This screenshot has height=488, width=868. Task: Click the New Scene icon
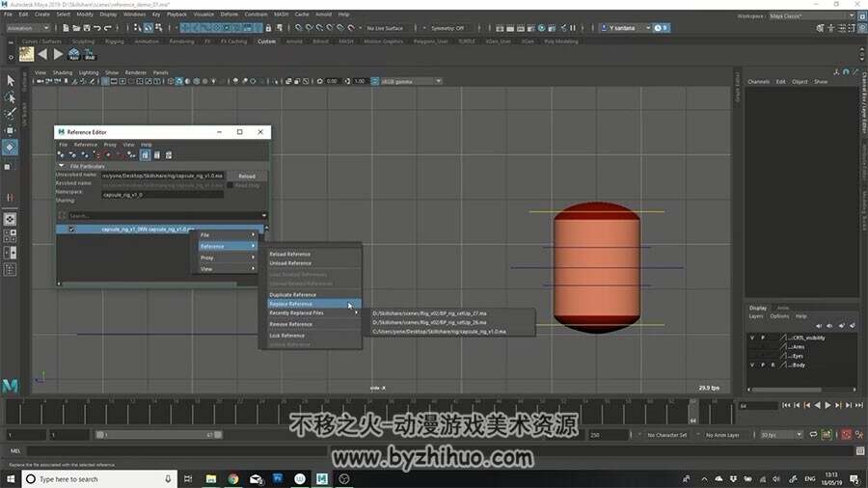click(x=66, y=28)
